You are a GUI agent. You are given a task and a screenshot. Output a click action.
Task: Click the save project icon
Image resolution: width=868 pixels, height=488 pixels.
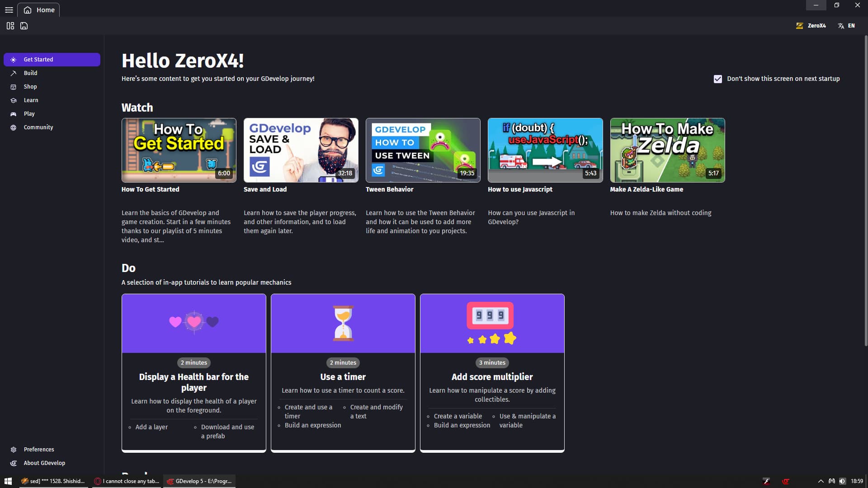(x=24, y=26)
